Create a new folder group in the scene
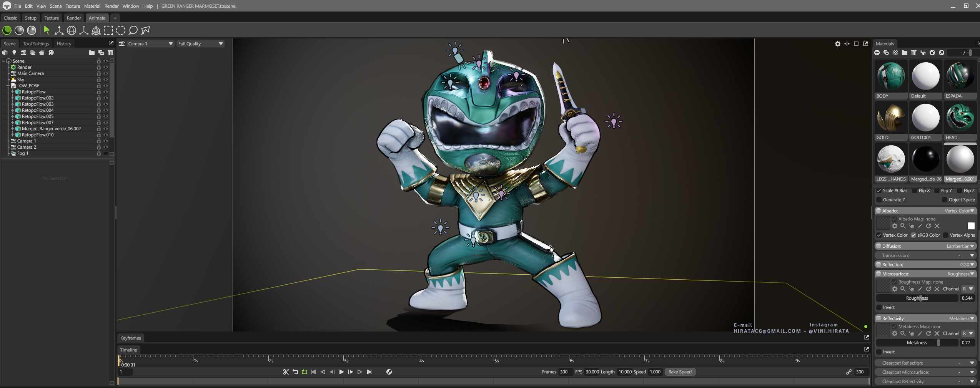Viewport: 980px width, 388px height. (92, 53)
